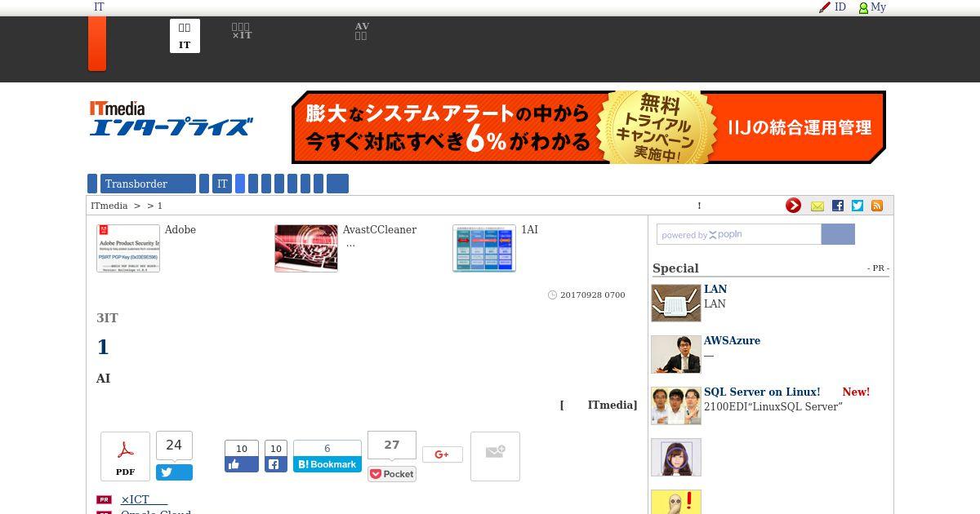
Task: Click the mail-plus share icon
Action: 495,456
